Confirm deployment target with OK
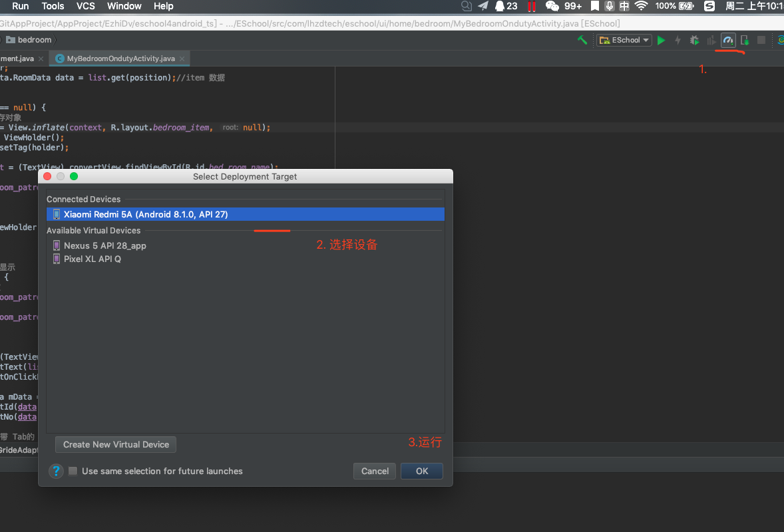 [x=421, y=471]
